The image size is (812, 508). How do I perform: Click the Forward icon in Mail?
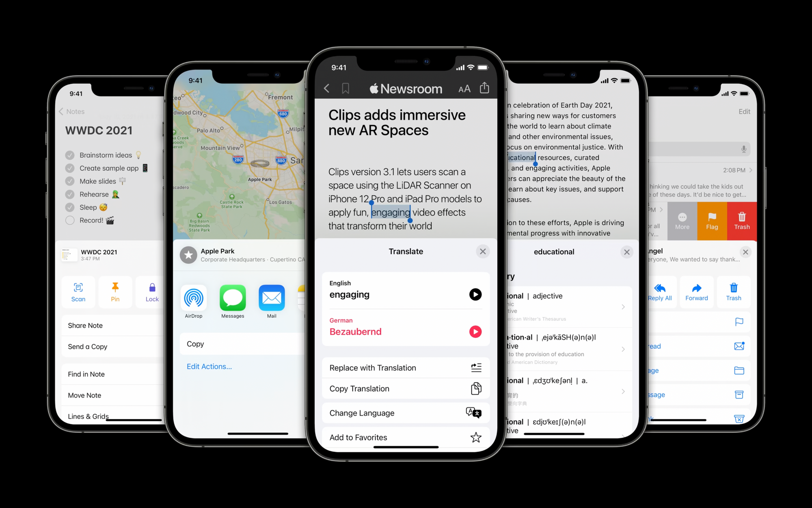coord(696,288)
